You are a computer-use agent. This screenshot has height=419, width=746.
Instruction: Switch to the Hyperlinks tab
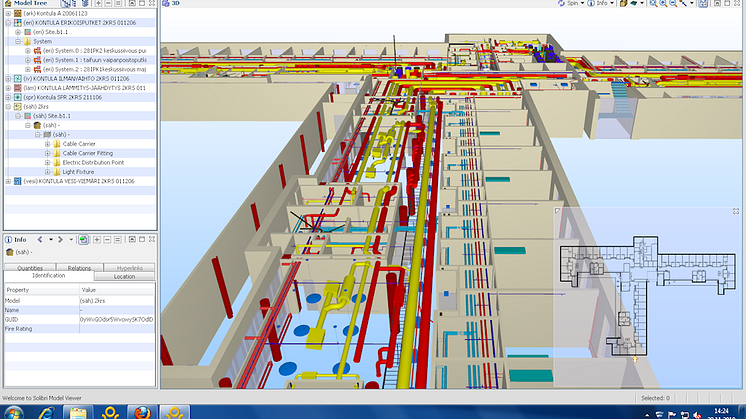point(129,268)
